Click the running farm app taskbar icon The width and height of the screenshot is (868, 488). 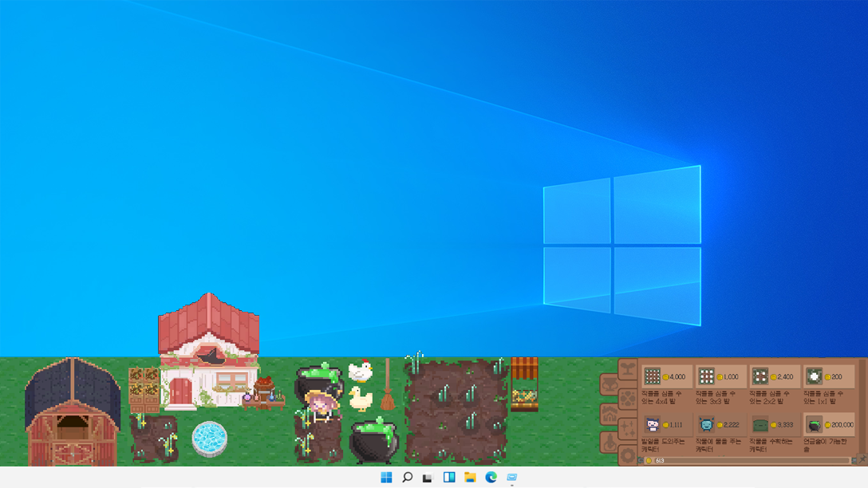512,477
